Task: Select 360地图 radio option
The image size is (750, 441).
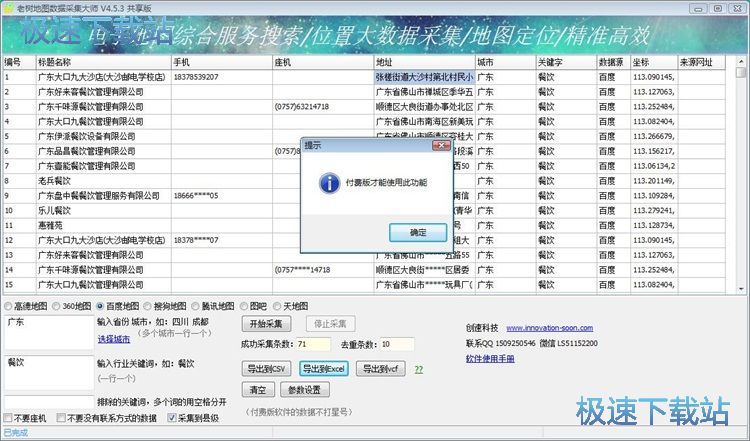Action: (x=71, y=306)
